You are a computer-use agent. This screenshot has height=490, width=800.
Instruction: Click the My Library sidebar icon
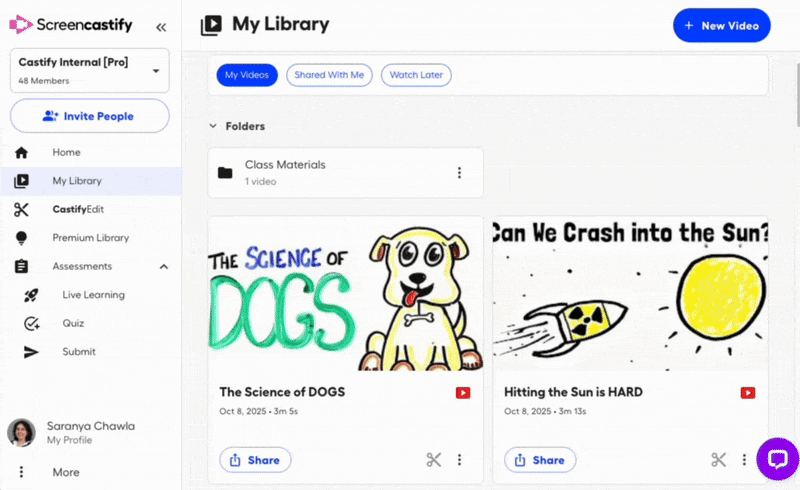(21, 181)
